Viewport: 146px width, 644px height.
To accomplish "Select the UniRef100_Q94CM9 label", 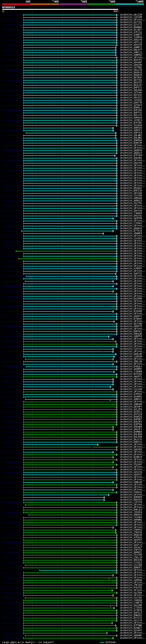I will pos(131,65).
